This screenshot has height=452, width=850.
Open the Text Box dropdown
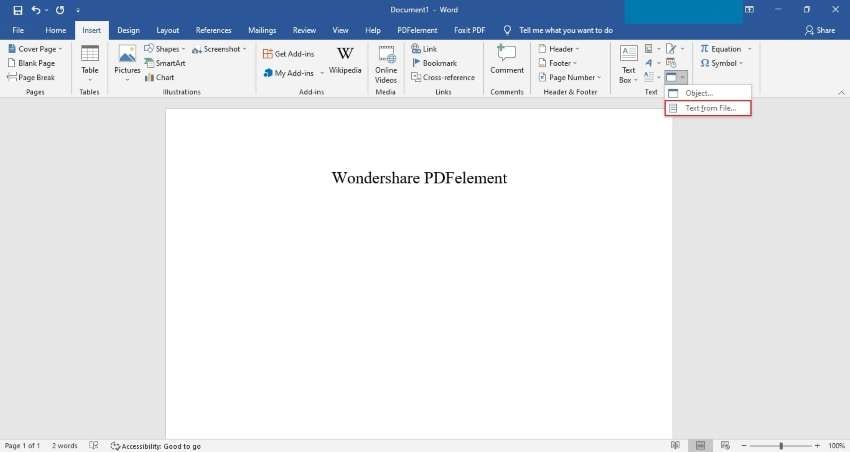click(x=628, y=64)
